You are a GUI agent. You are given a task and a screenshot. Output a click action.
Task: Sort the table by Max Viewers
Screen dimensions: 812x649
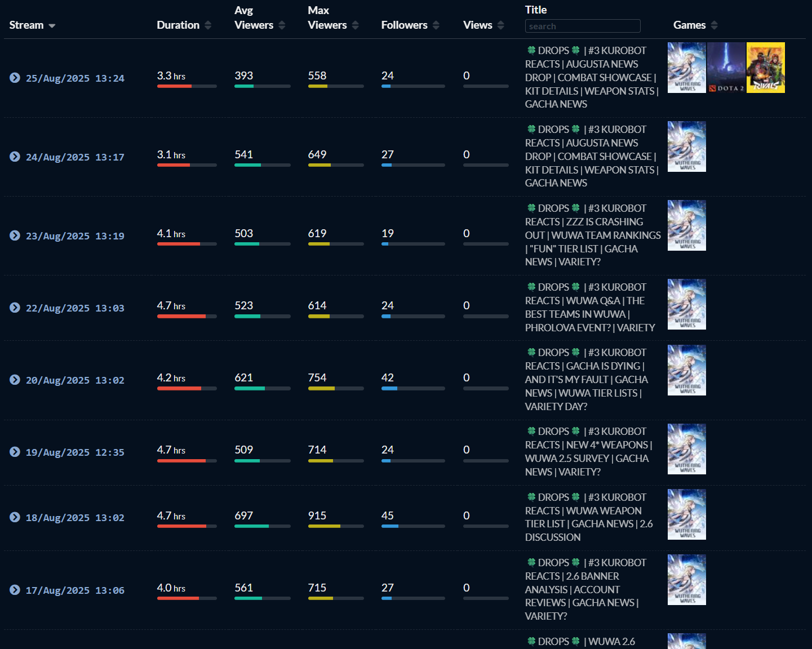pos(333,18)
